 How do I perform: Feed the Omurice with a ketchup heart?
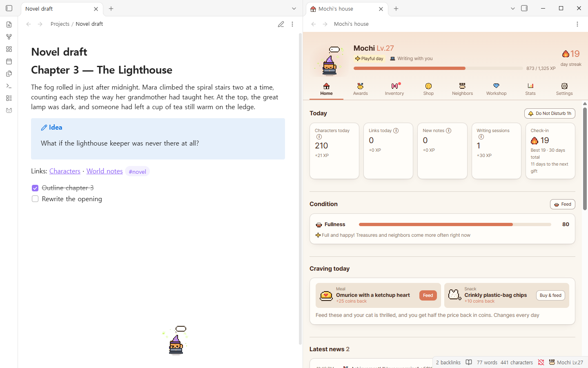[x=428, y=295]
